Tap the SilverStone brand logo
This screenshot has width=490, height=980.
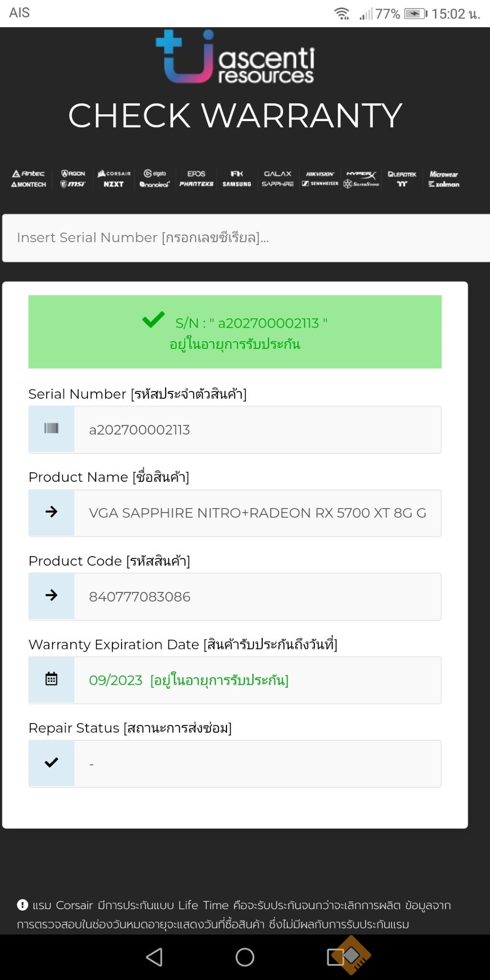(x=361, y=184)
